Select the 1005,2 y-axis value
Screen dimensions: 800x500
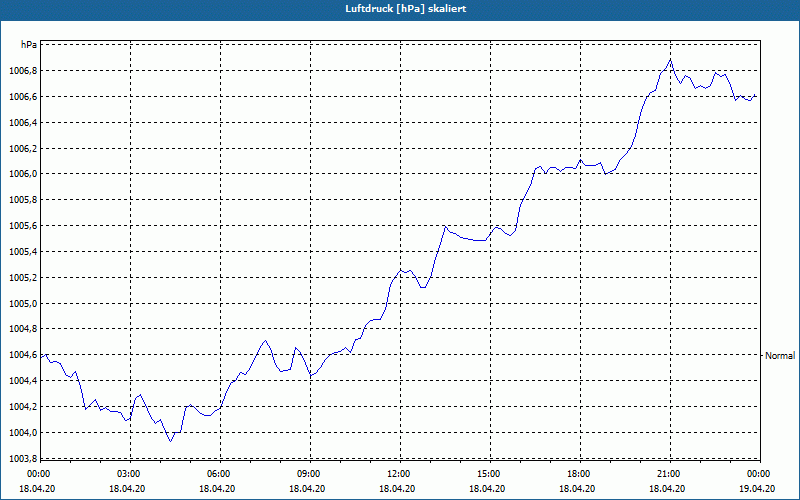[23, 278]
